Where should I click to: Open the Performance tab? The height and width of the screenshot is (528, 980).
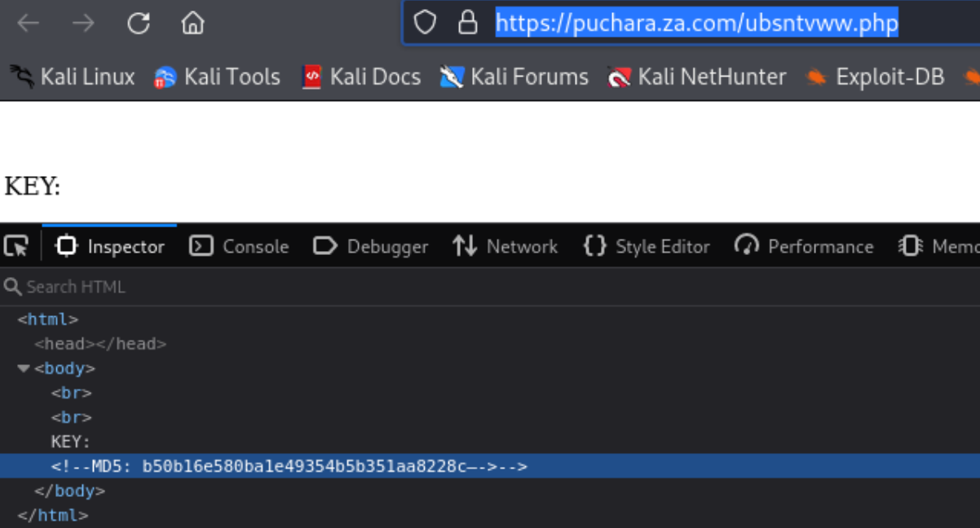coord(804,246)
